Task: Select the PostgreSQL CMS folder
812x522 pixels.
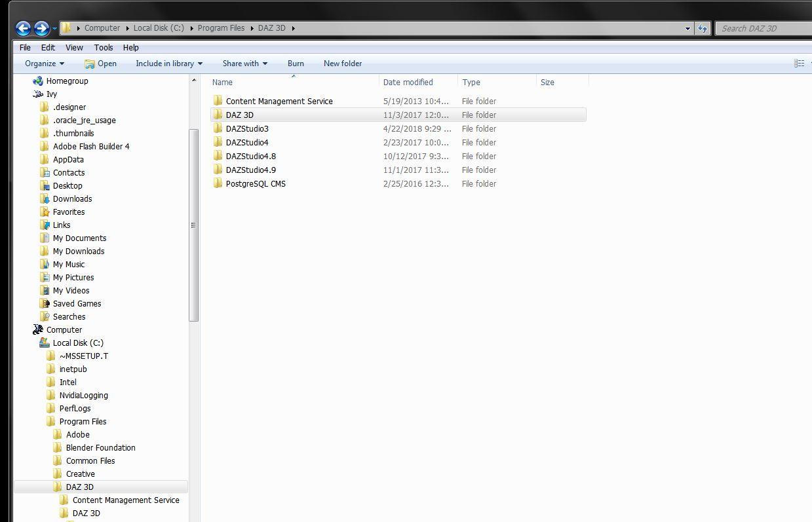Action: pyautogui.click(x=256, y=183)
